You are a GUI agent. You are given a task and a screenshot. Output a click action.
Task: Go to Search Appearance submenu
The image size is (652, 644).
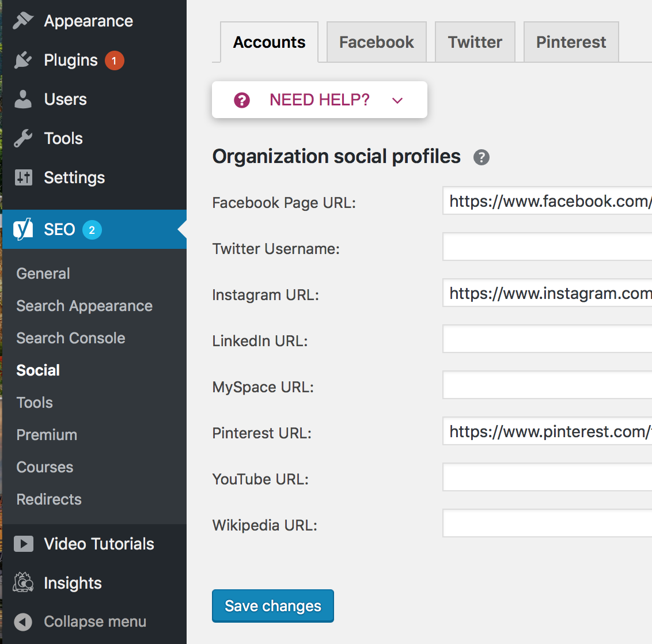click(85, 306)
